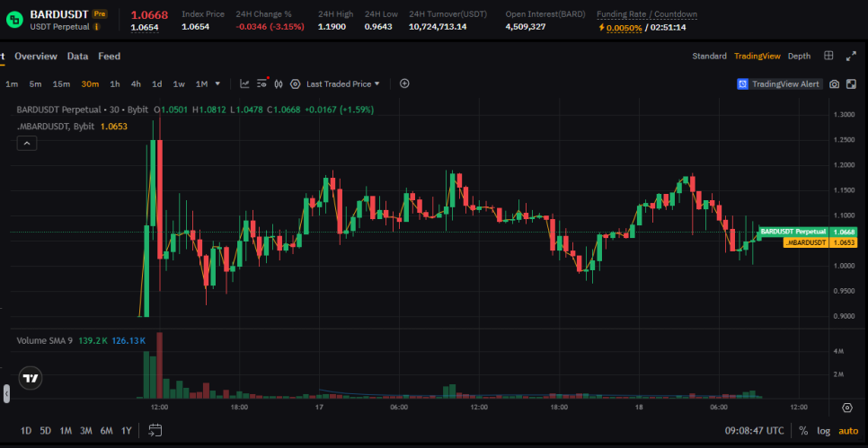The height and width of the screenshot is (448, 868).
Task: Click the 24H Low value 0.9643
Action: pyautogui.click(x=378, y=27)
